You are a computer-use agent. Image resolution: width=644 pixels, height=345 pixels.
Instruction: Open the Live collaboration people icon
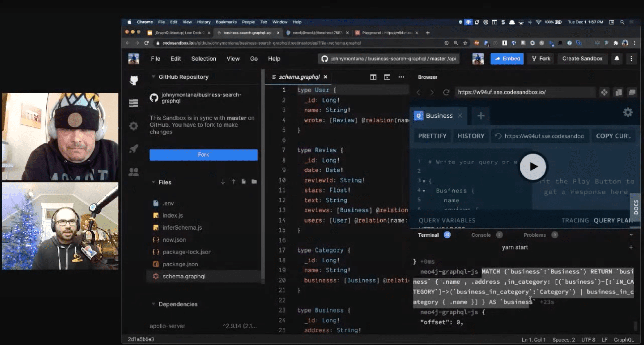tap(134, 172)
